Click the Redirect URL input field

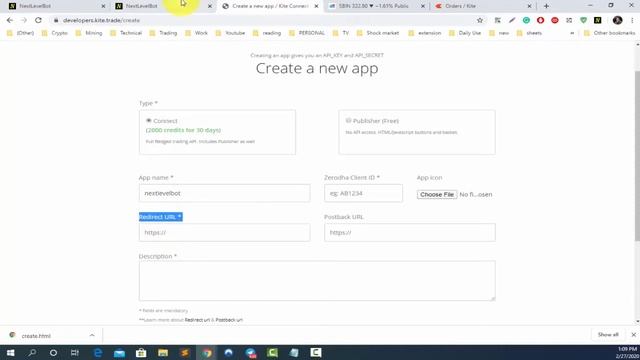224,232
